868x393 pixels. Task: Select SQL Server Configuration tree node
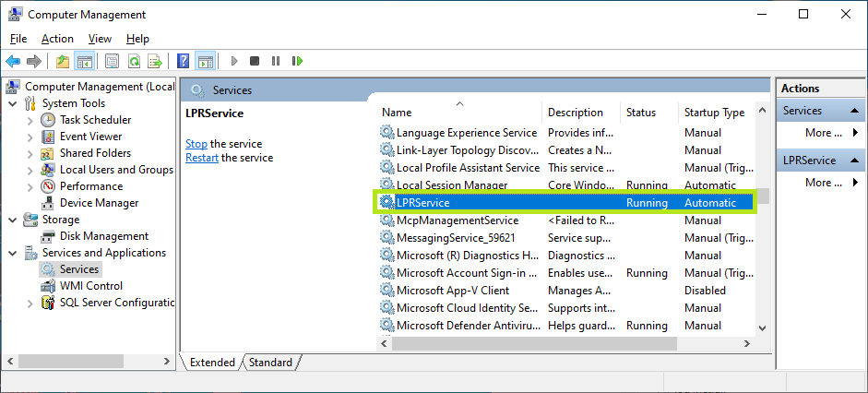point(117,303)
